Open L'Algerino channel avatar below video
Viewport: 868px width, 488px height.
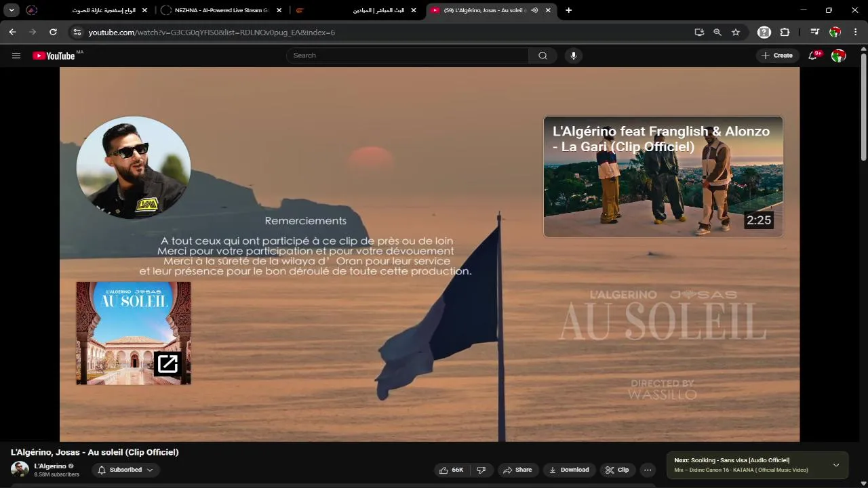coord(20,470)
